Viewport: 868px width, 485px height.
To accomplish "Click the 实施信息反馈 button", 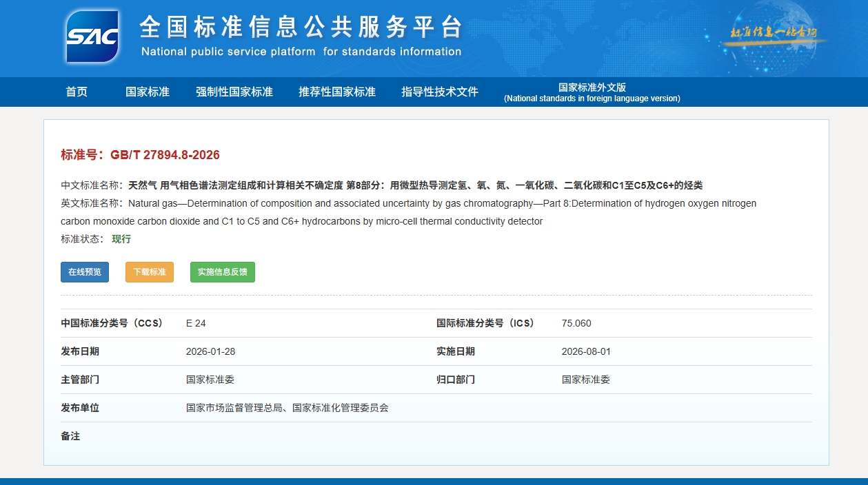I will tap(223, 272).
